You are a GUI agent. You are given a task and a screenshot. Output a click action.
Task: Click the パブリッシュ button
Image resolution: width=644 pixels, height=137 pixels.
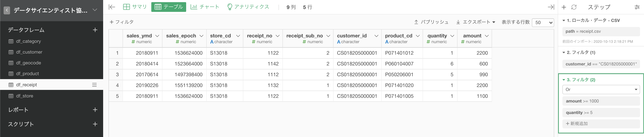pos(431,22)
